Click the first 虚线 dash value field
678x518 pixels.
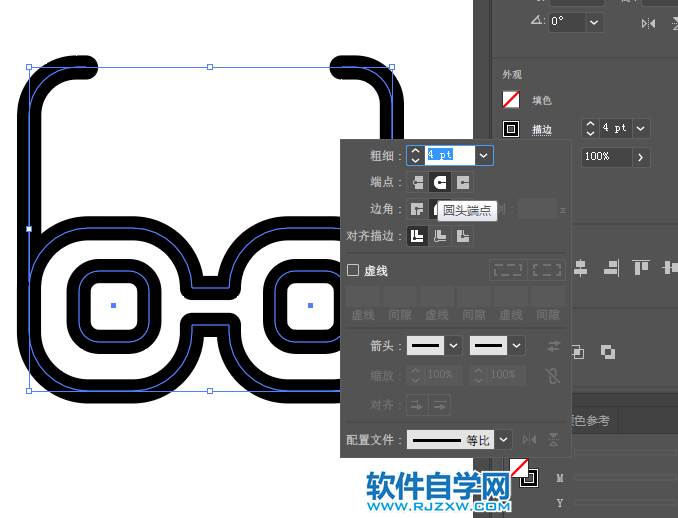363,297
